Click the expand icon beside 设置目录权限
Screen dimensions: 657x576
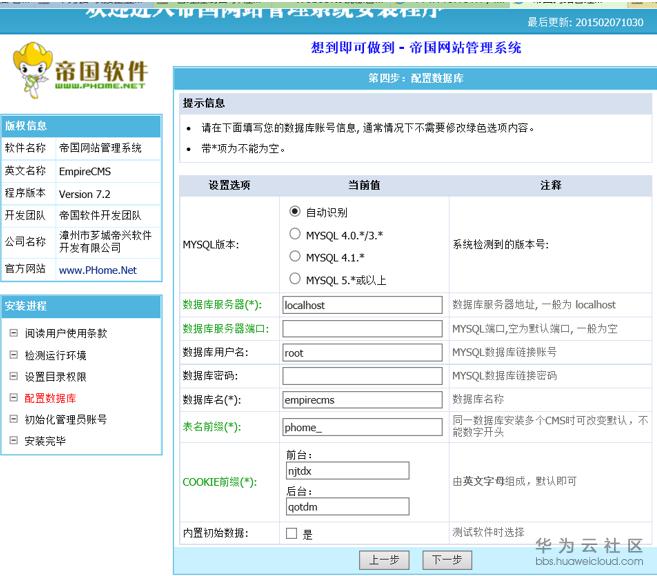[14, 376]
